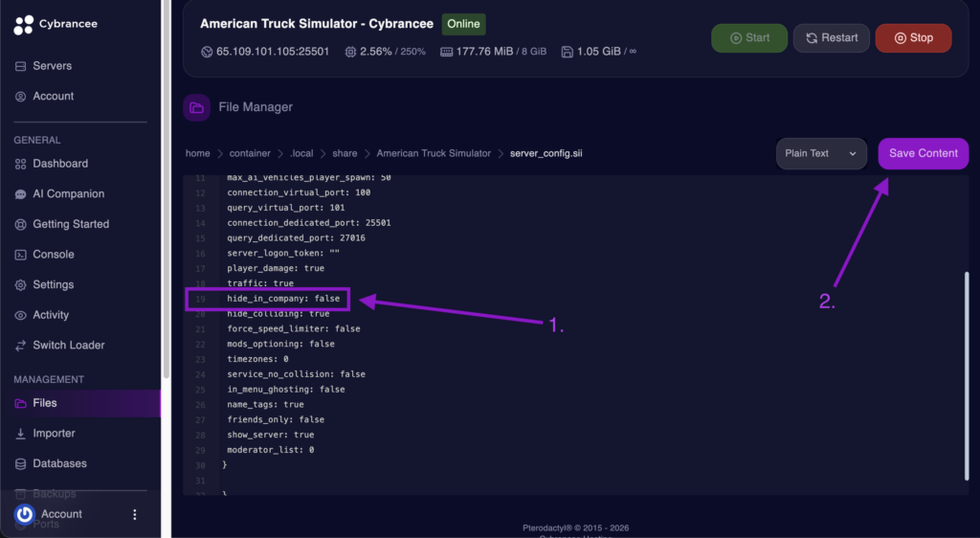Click the Getting Started lifebuoy icon

point(21,224)
